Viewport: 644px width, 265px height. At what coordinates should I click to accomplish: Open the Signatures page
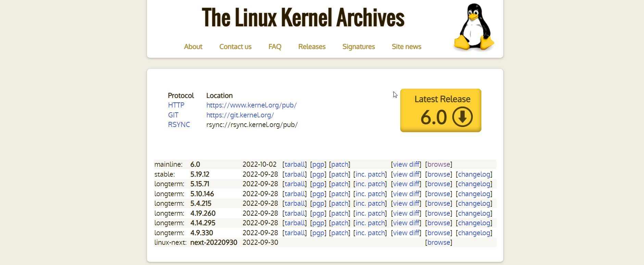pyautogui.click(x=358, y=47)
